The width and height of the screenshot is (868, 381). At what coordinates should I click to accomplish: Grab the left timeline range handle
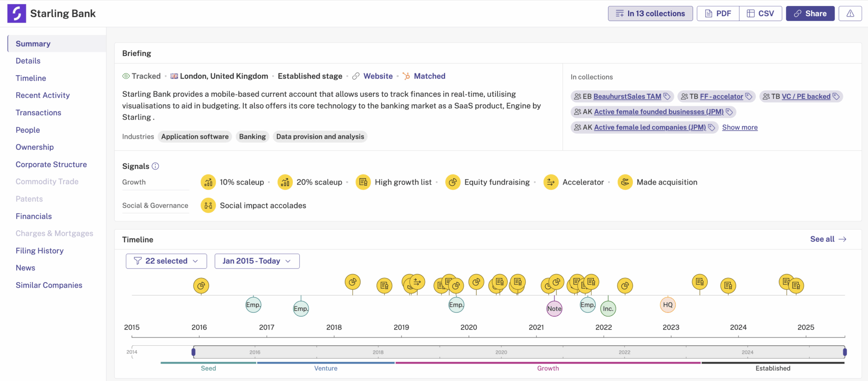click(x=194, y=352)
